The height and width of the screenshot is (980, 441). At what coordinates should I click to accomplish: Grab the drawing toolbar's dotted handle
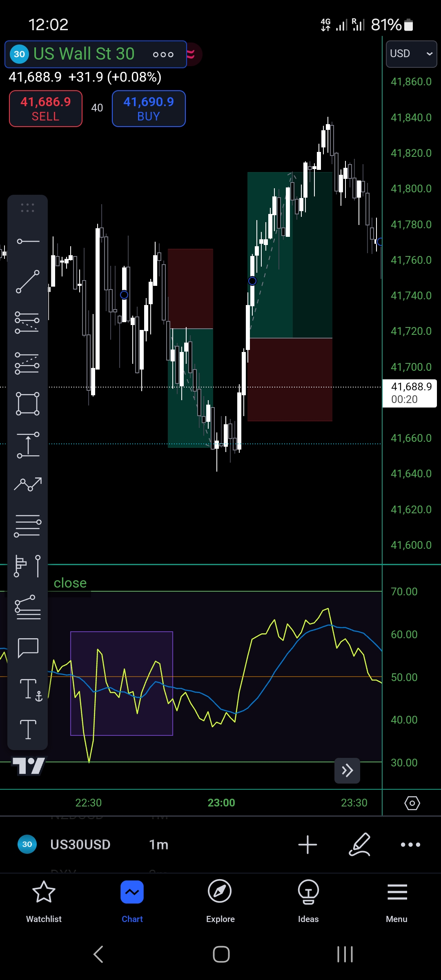[27, 208]
